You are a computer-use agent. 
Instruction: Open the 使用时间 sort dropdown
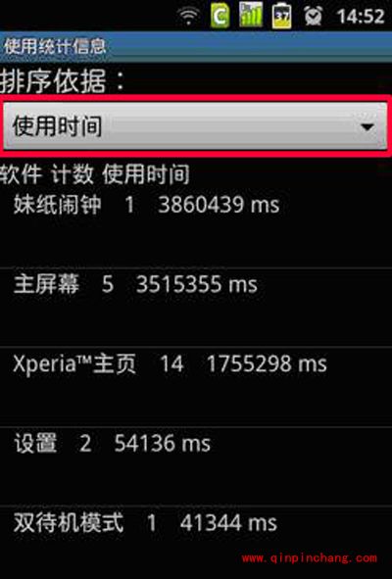[x=195, y=126]
